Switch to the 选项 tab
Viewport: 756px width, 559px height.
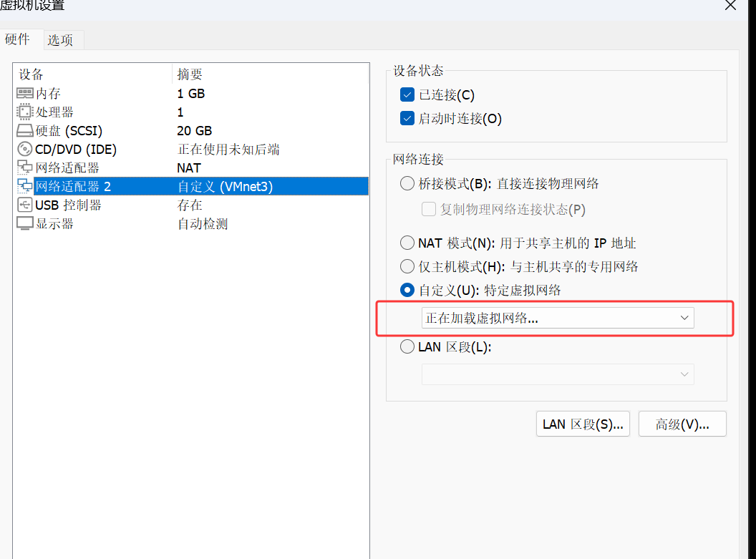pyautogui.click(x=61, y=40)
